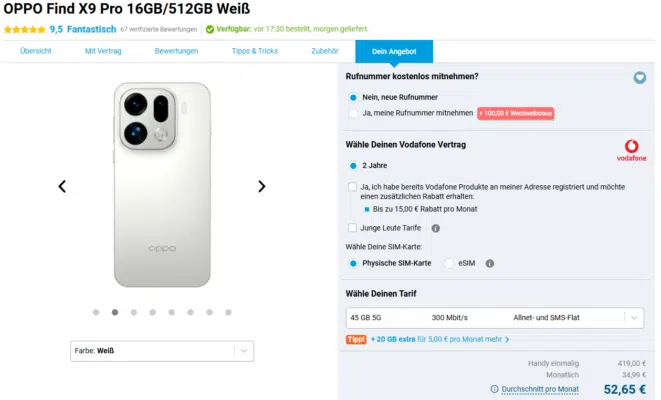
Task: Click the Vodafone logo
Action: pos(629,152)
